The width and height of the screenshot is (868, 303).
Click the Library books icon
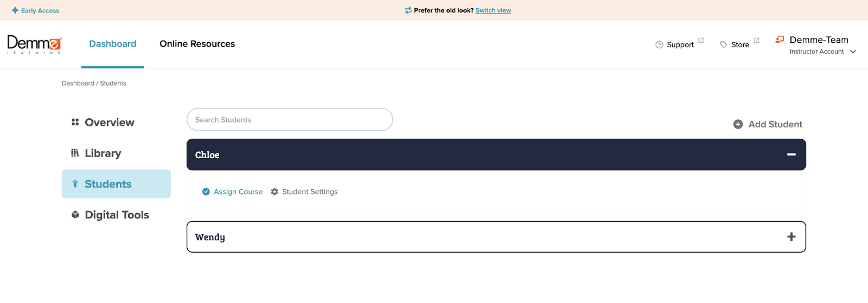tap(75, 153)
